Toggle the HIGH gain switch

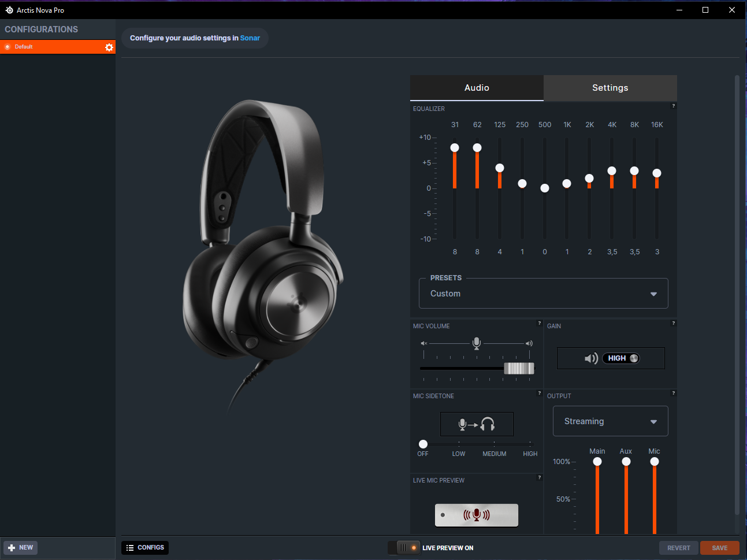[621, 358]
